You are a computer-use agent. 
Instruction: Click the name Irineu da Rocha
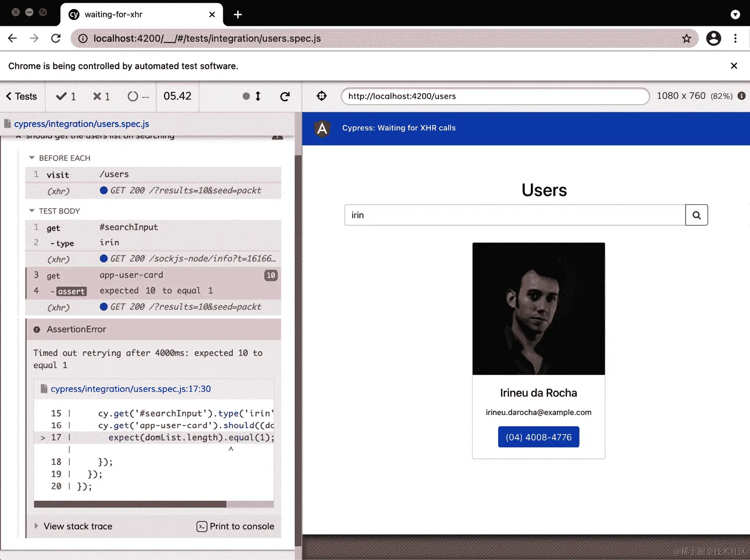click(x=539, y=393)
